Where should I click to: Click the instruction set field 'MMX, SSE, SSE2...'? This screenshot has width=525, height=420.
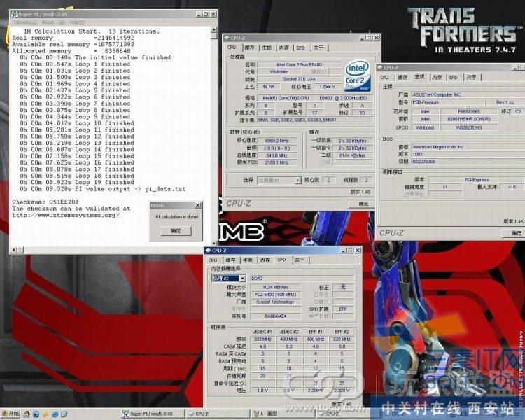315,120
